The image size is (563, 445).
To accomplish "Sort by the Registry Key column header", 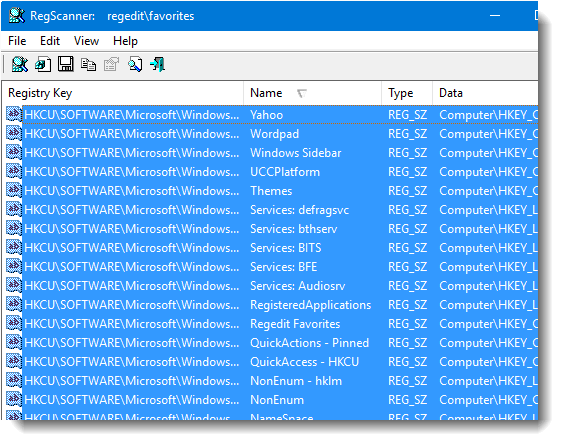I will point(122,93).
